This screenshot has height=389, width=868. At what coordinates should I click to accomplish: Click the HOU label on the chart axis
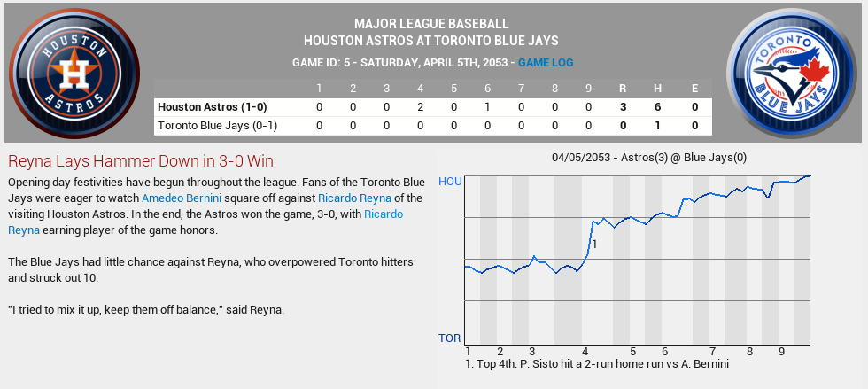point(450,182)
